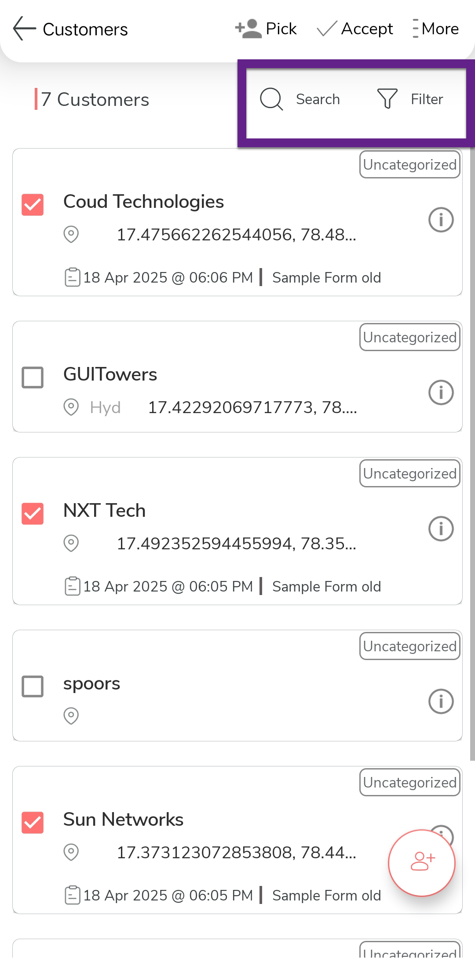Open the Filter funnel options
The width and height of the screenshot is (475, 980).
point(387,99)
